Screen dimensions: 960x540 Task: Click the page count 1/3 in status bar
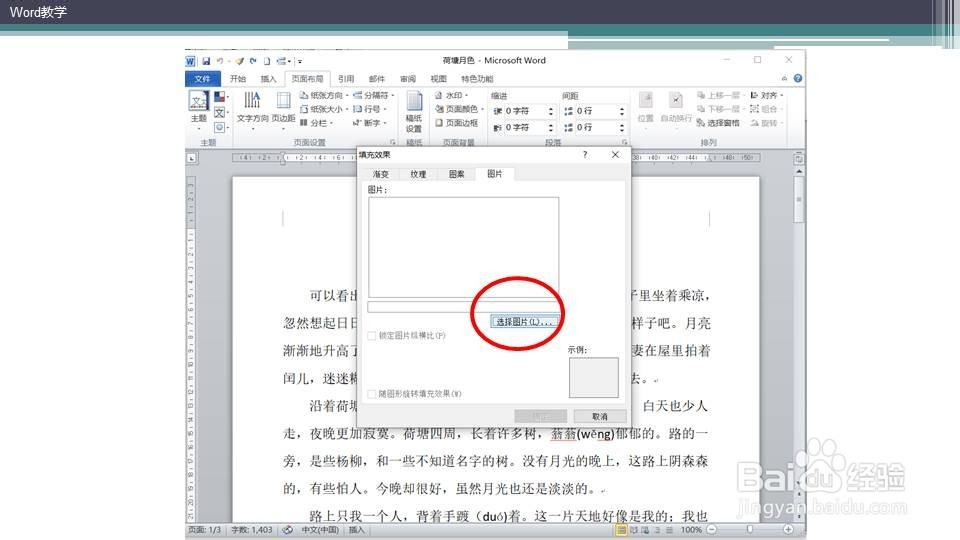point(204,530)
